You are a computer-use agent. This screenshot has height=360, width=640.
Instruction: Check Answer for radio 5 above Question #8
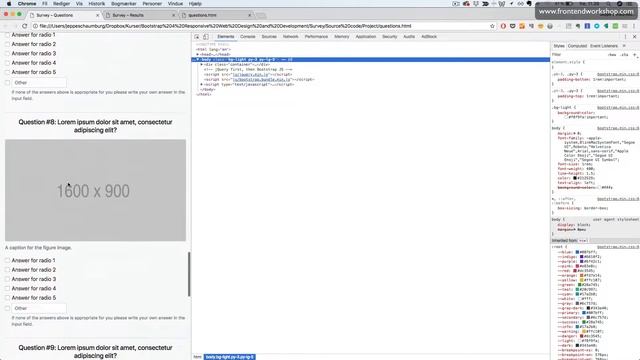[x=7, y=72]
